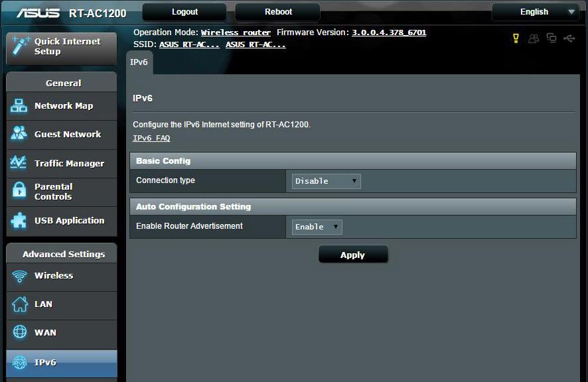Click the LAN house icon

pos(20,304)
